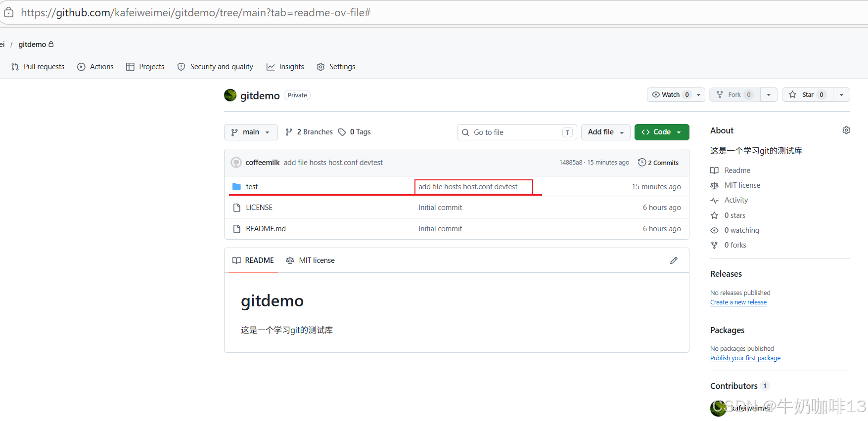Select the README tab in file viewer
The image size is (868, 421).
[253, 260]
